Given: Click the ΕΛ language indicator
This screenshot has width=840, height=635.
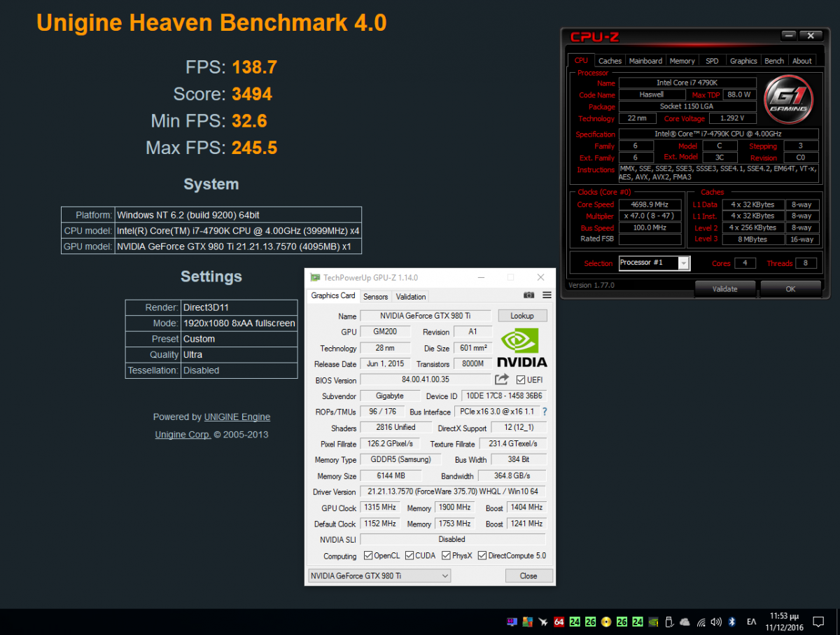Looking at the screenshot, I should [x=751, y=622].
